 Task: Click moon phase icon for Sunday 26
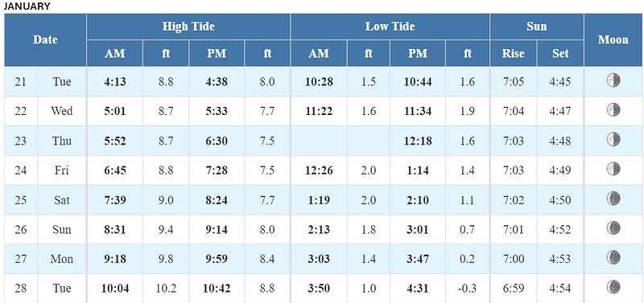tap(613, 227)
